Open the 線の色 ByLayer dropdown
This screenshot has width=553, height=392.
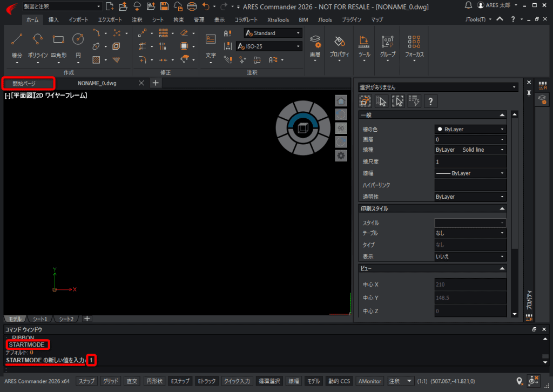coord(470,129)
